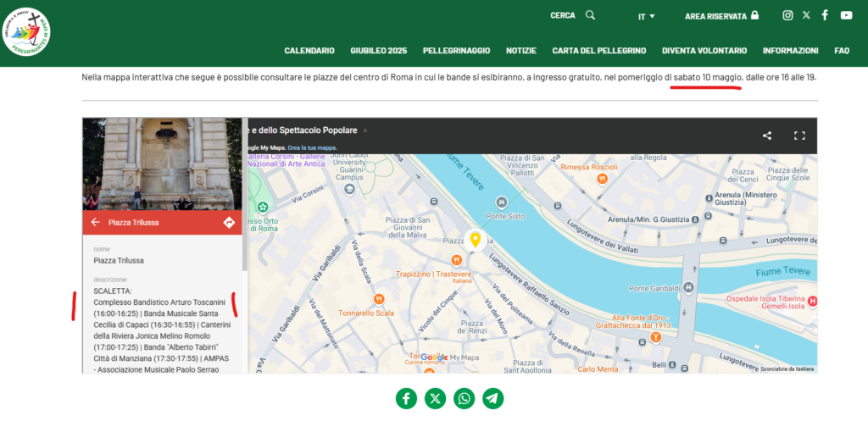The image size is (868, 421).
Task: Open the Pellegrinaggio menu
Action: click(456, 50)
